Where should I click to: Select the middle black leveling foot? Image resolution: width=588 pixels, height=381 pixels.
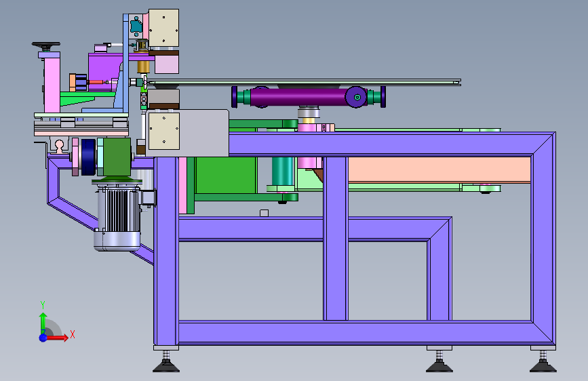[x=439, y=365]
